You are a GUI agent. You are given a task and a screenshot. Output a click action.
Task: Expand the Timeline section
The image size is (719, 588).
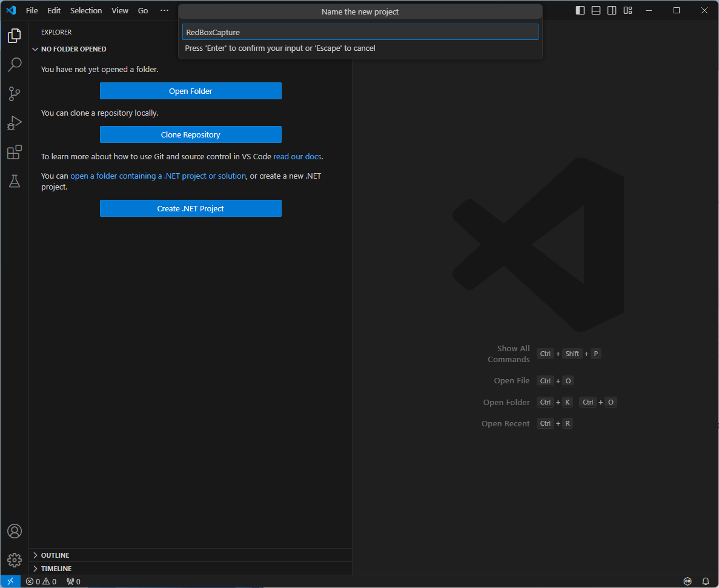click(x=190, y=568)
